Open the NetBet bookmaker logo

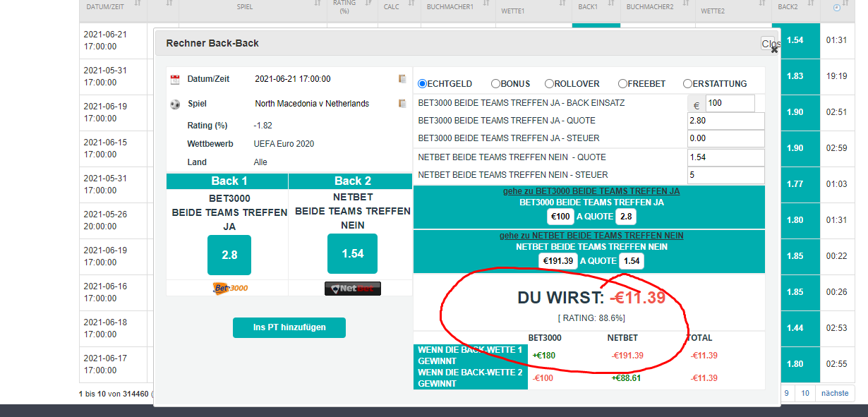click(x=353, y=289)
